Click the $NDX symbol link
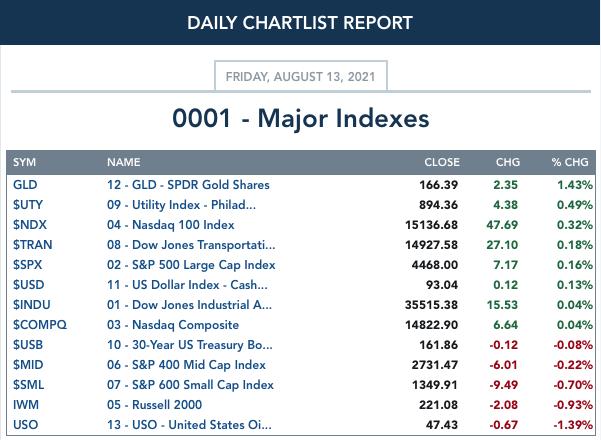The width and height of the screenshot is (601, 440). [30, 225]
